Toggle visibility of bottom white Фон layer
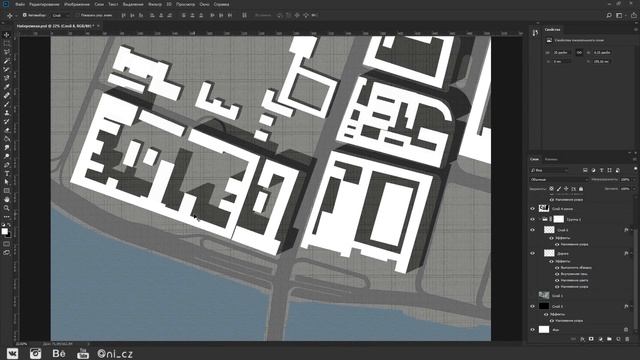 pyautogui.click(x=532, y=330)
